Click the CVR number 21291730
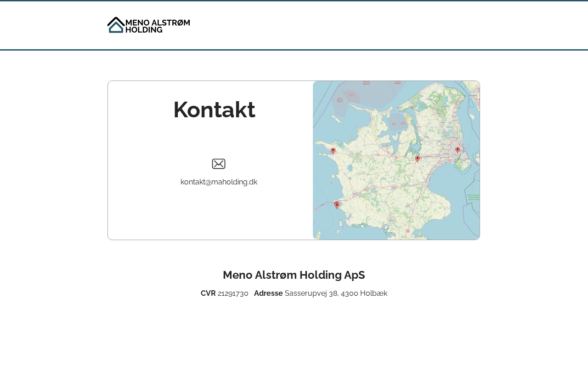Image resolution: width=588 pixels, height=368 pixels. pyautogui.click(x=233, y=293)
